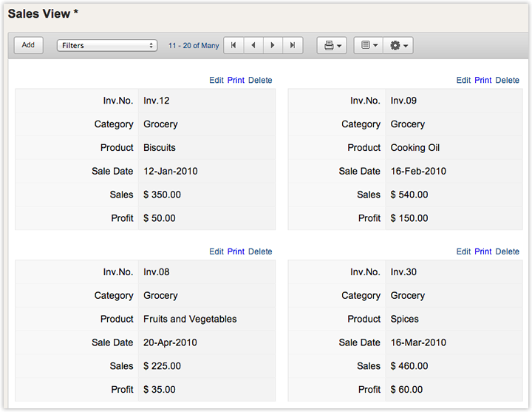This screenshot has height=412, width=532.
Task: Edit the Inv.30 record
Action: 463,251
